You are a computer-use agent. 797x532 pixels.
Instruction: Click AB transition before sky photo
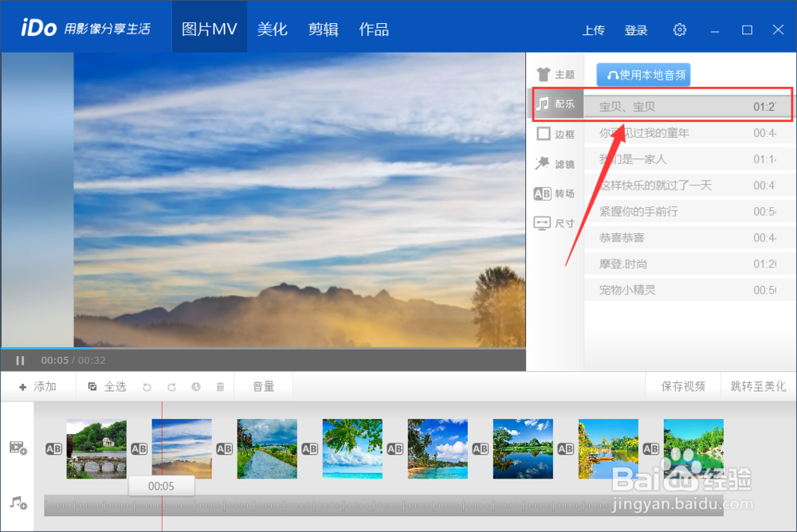pyautogui.click(x=139, y=448)
